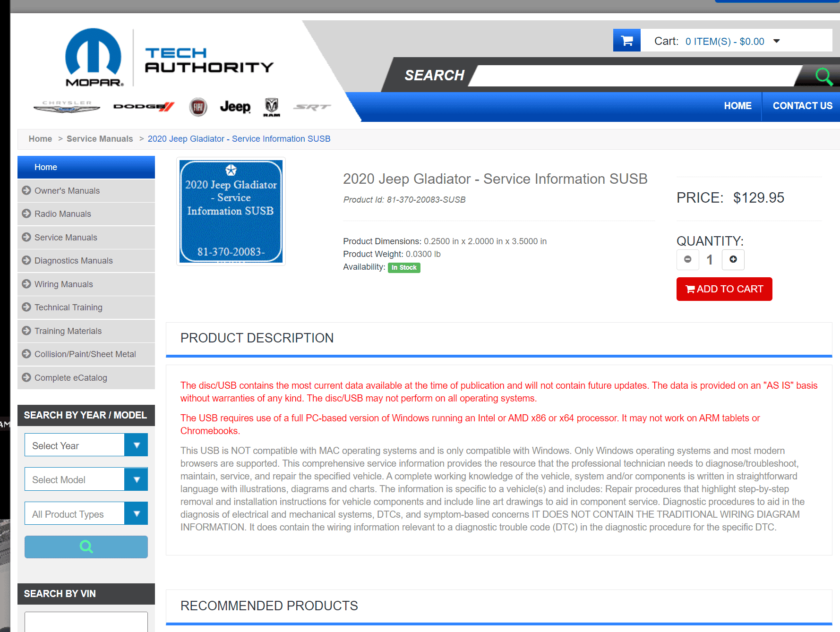The height and width of the screenshot is (632, 840).
Task: Open the Select Model dropdown
Action: point(86,479)
